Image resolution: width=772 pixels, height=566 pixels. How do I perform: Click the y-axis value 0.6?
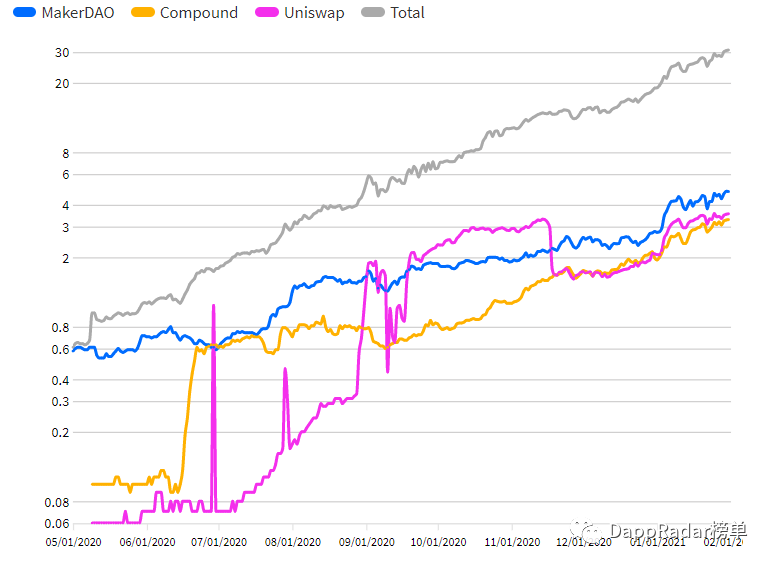[x=60, y=349]
